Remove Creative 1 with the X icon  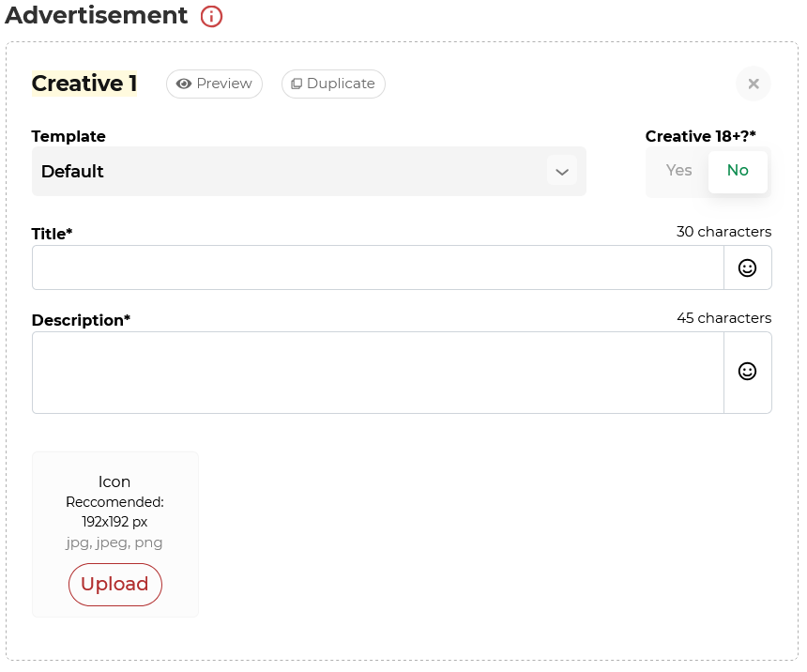[x=753, y=84]
